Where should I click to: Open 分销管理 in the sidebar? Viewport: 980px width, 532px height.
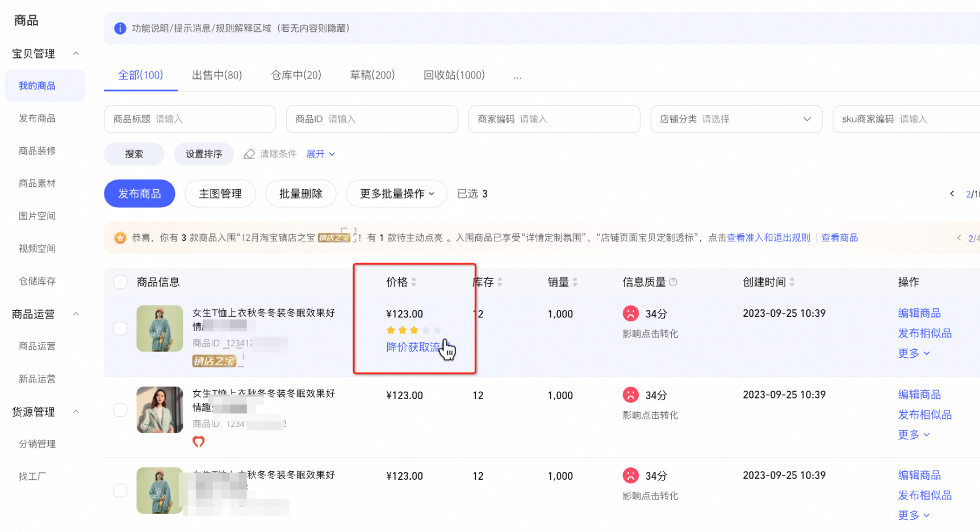coord(37,444)
